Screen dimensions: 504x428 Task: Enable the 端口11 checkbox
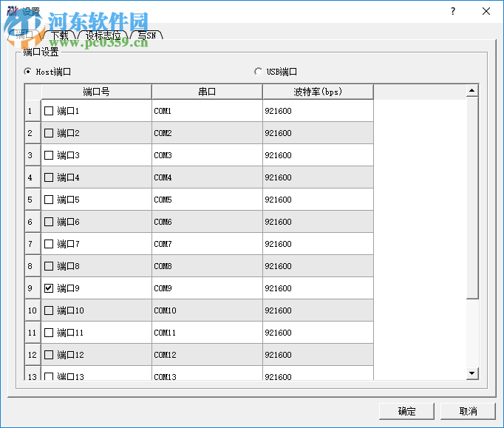(x=49, y=333)
